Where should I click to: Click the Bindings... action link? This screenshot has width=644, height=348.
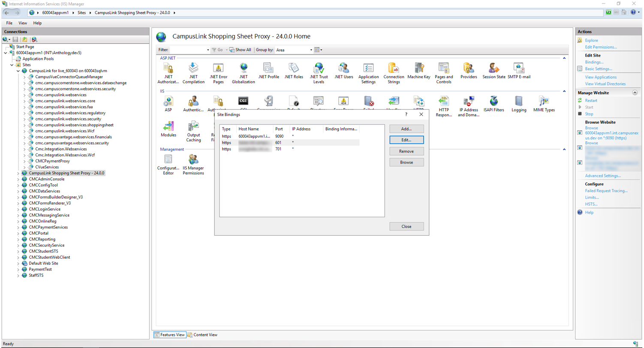tap(594, 62)
